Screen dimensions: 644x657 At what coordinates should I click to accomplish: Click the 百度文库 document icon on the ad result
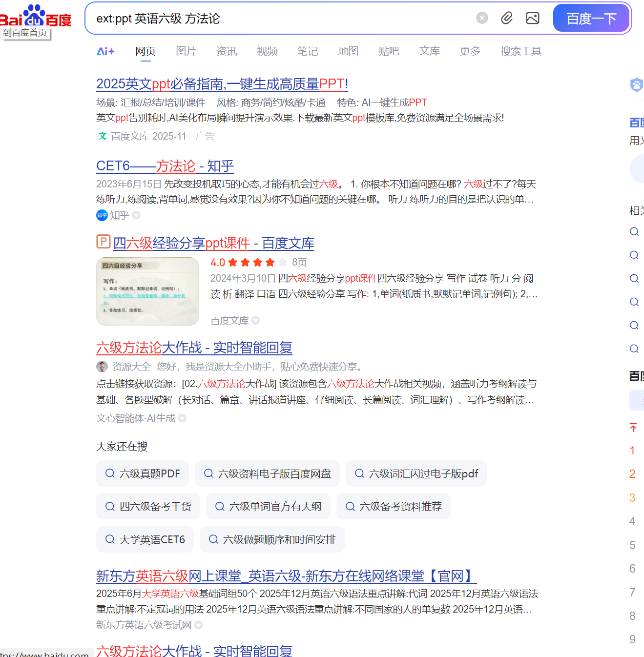[x=103, y=136]
